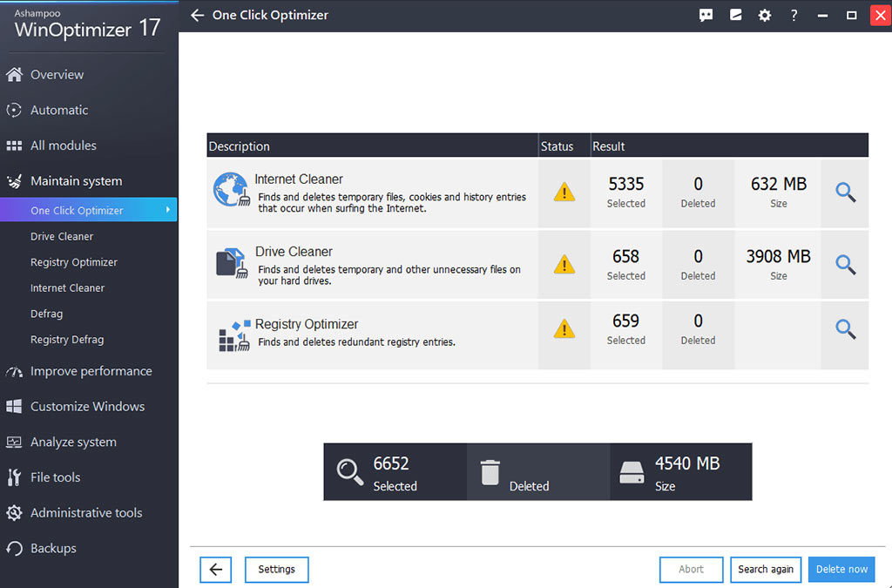Expand the Customize Windows section
The width and height of the screenshot is (892, 588).
point(87,407)
